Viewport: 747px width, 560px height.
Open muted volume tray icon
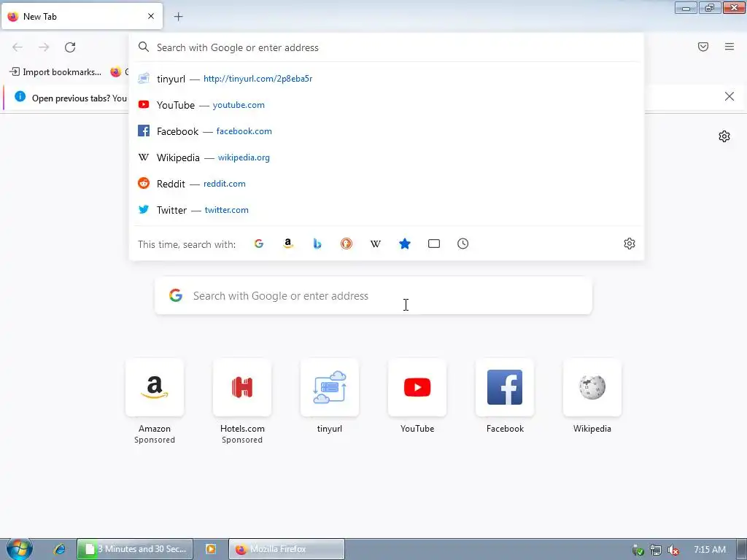(x=673, y=550)
